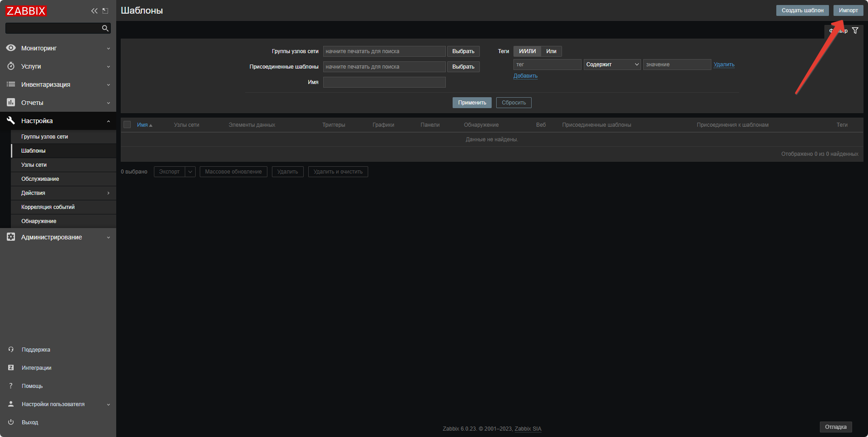Click the magnifier search icon in sidebar
Viewport: 868px width, 437px height.
(105, 28)
